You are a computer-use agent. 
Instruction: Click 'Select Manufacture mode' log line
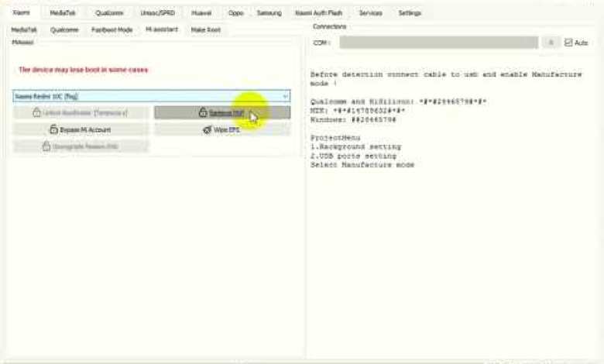pyautogui.click(x=362, y=165)
